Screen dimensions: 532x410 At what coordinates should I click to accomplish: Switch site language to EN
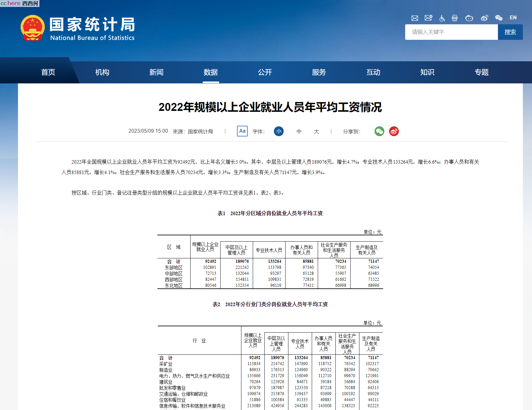[513, 18]
